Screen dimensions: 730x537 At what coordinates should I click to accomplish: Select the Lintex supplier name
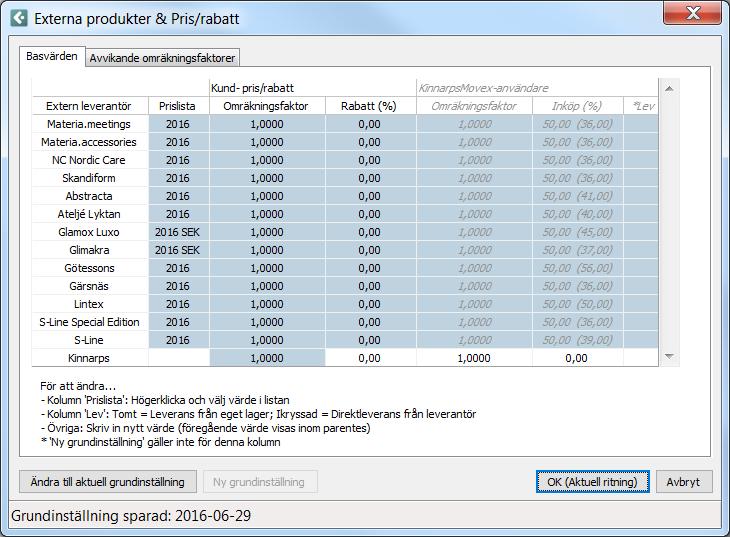coord(89,304)
